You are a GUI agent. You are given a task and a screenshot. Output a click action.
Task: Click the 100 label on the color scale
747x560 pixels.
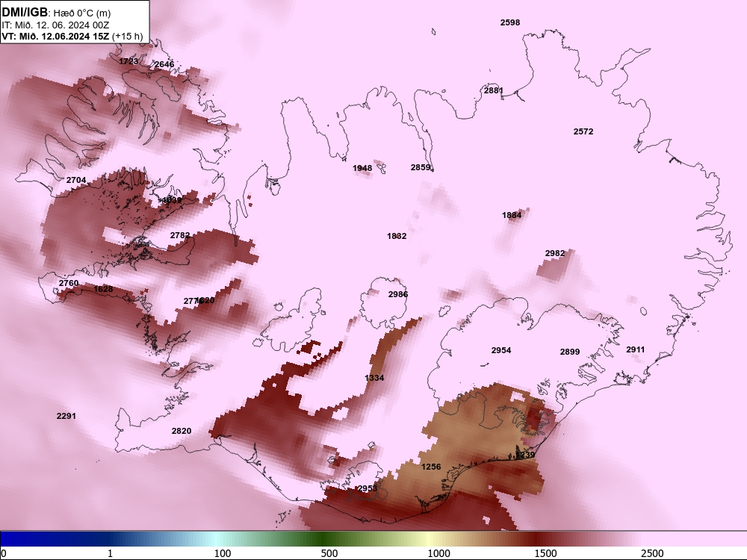point(223,553)
